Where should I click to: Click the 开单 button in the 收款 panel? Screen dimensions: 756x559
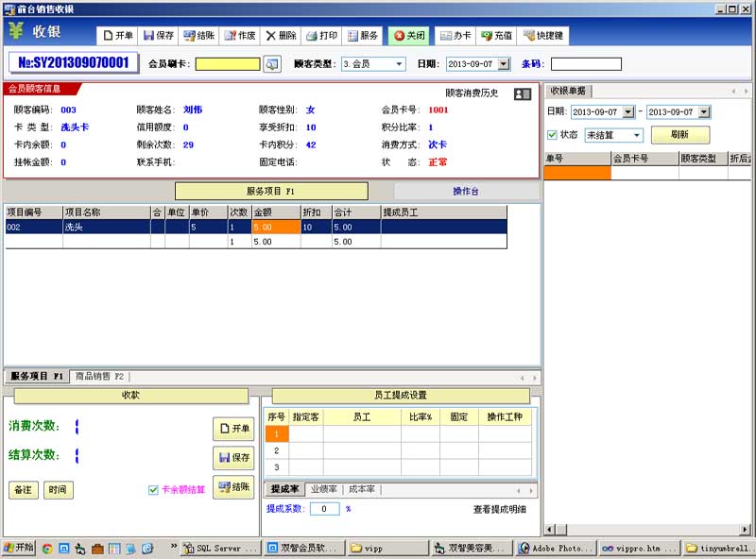(x=233, y=429)
